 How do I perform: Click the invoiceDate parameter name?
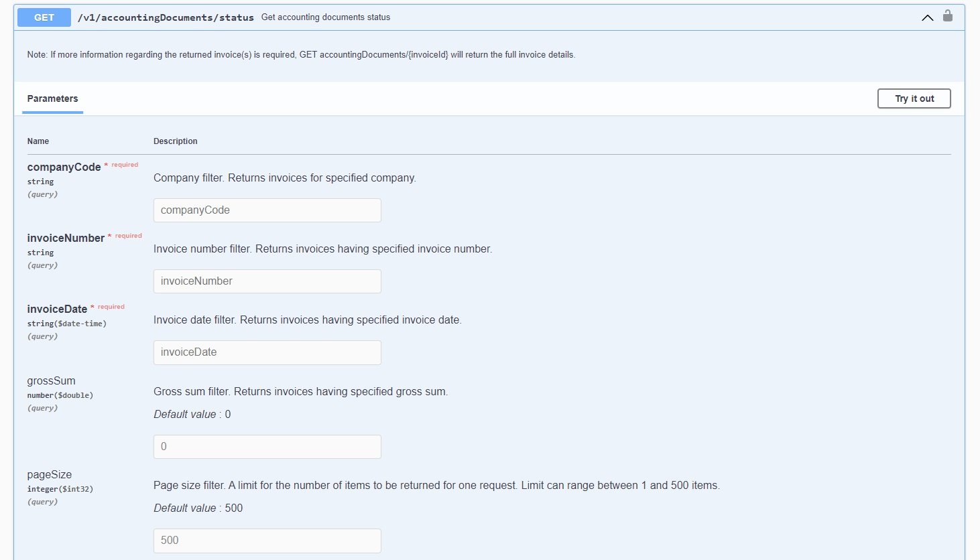pyautogui.click(x=57, y=309)
